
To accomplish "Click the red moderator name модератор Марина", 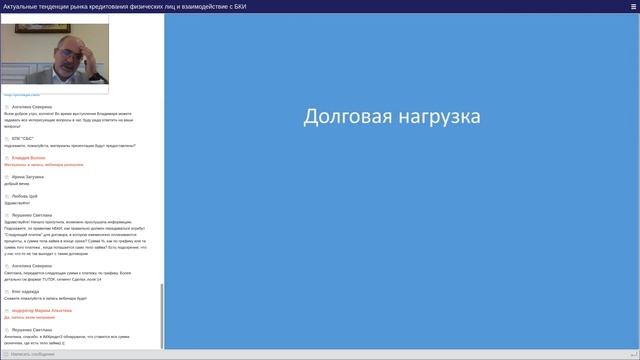I will click(42, 311).
